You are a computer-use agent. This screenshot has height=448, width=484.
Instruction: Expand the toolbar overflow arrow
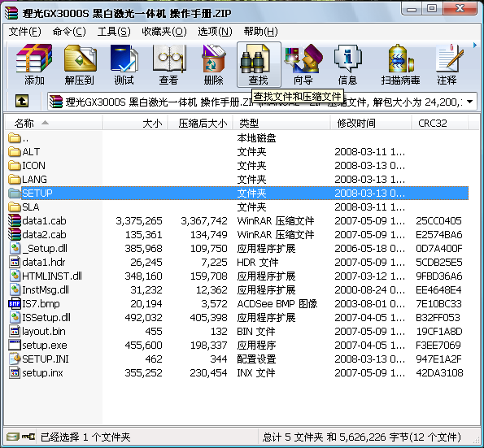pyautogui.click(x=475, y=46)
